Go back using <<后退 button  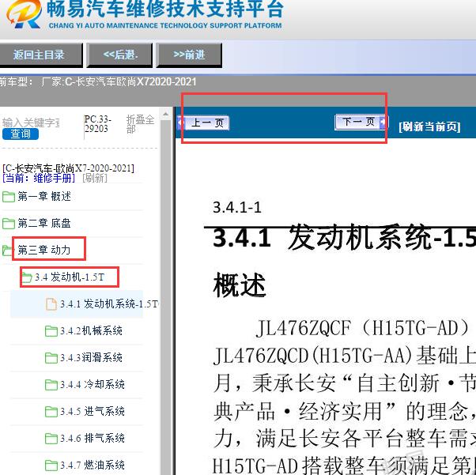[x=119, y=55]
